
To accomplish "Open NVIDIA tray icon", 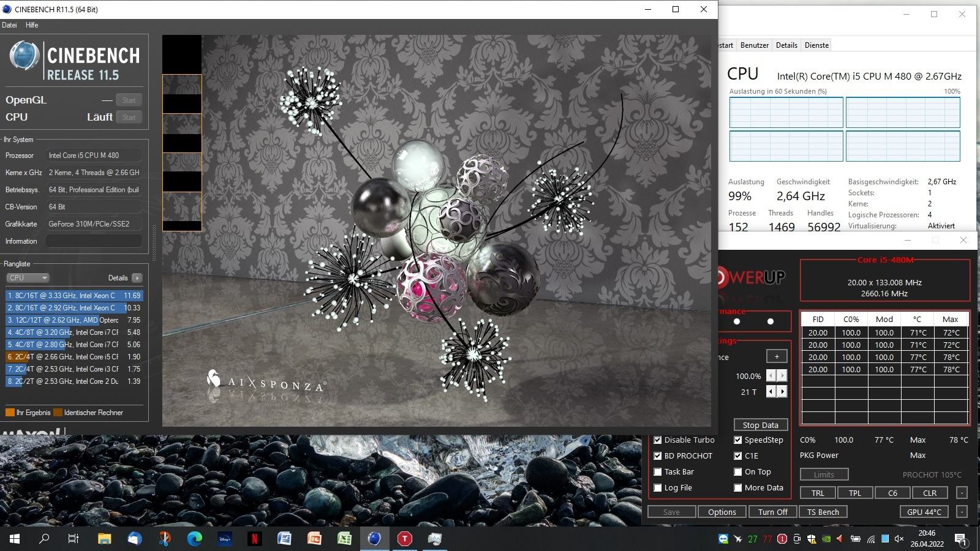I will pyautogui.click(x=826, y=539).
